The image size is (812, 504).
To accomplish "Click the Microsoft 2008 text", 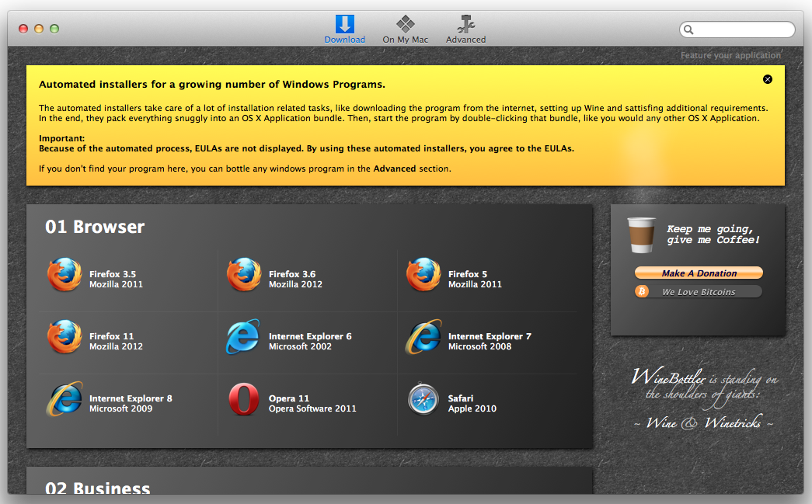I will click(x=479, y=346).
